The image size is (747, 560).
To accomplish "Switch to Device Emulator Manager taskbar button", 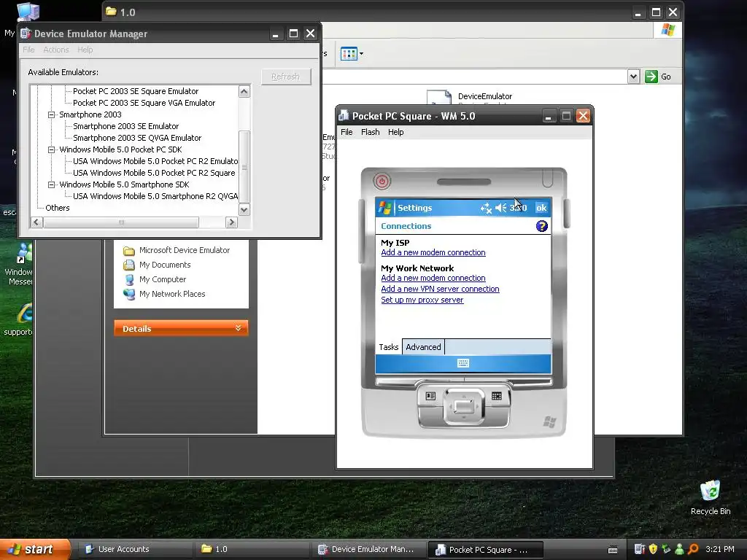I will click(x=368, y=549).
